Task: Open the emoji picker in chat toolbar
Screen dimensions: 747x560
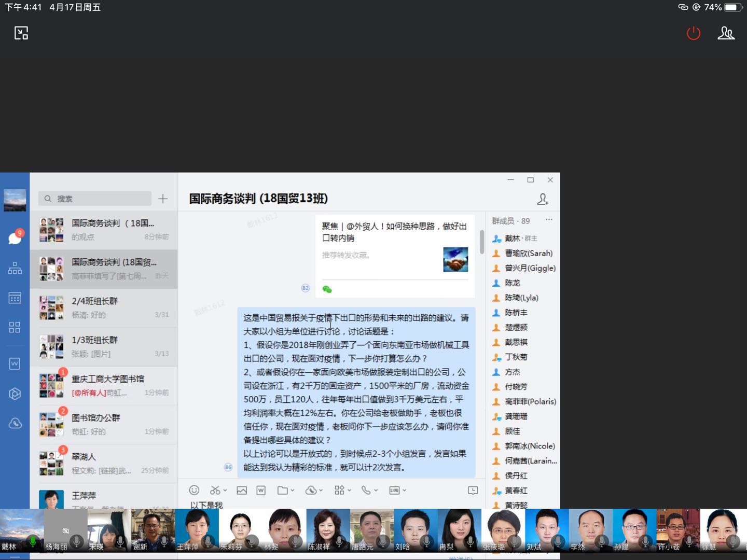Action: (x=194, y=490)
